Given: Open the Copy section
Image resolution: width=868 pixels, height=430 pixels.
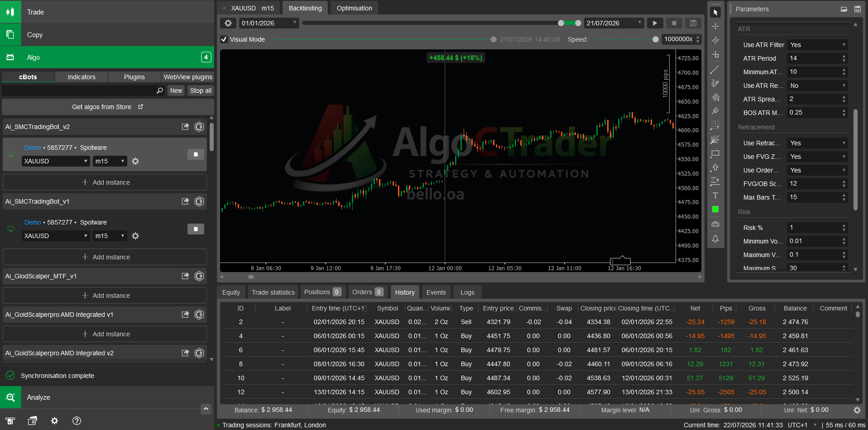Looking at the screenshot, I should click(107, 34).
